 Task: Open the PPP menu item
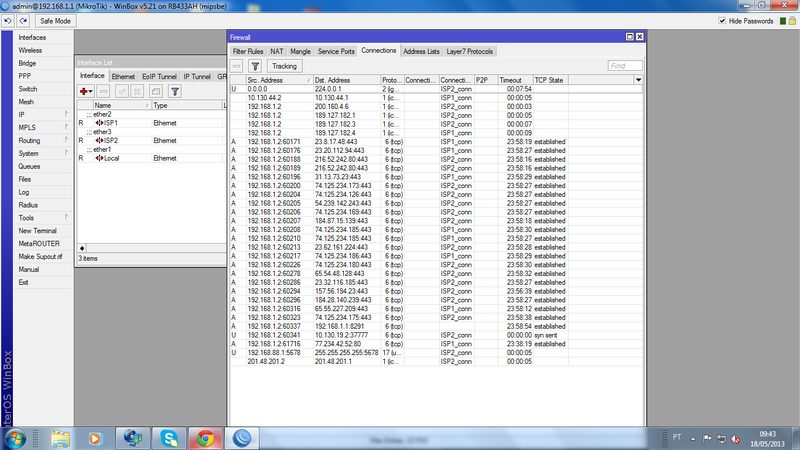click(24, 76)
